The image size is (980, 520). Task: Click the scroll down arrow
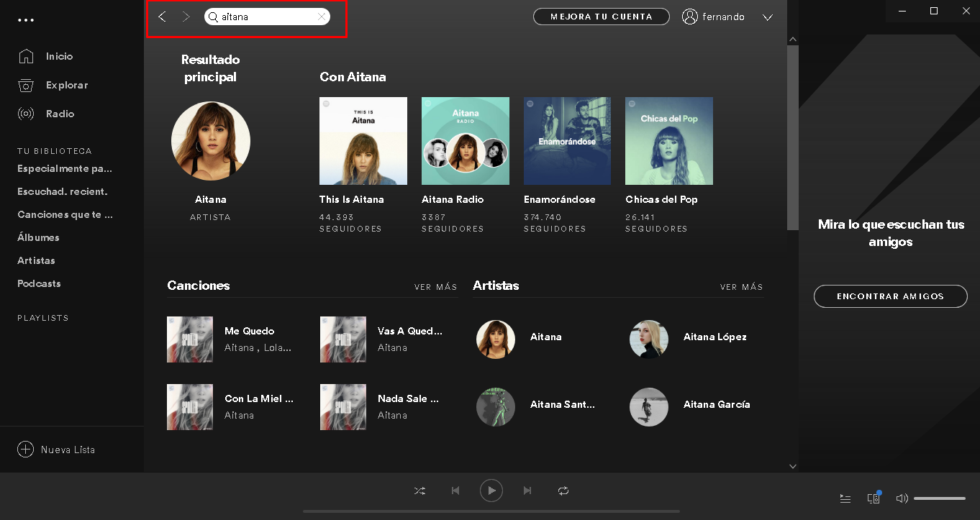793,466
